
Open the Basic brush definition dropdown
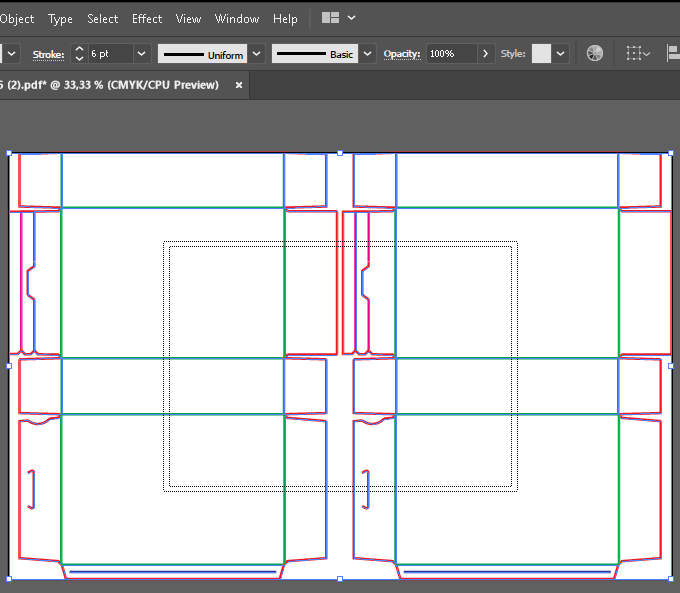(368, 53)
